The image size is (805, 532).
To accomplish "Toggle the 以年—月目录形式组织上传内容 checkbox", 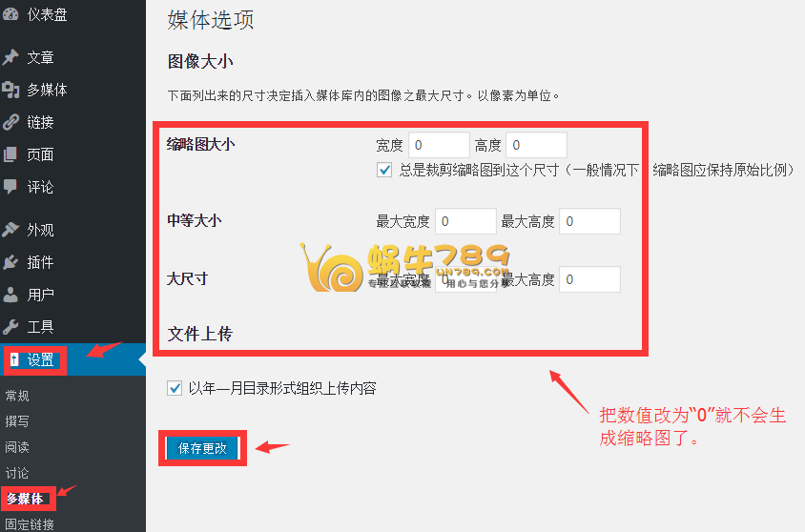I will (175, 388).
